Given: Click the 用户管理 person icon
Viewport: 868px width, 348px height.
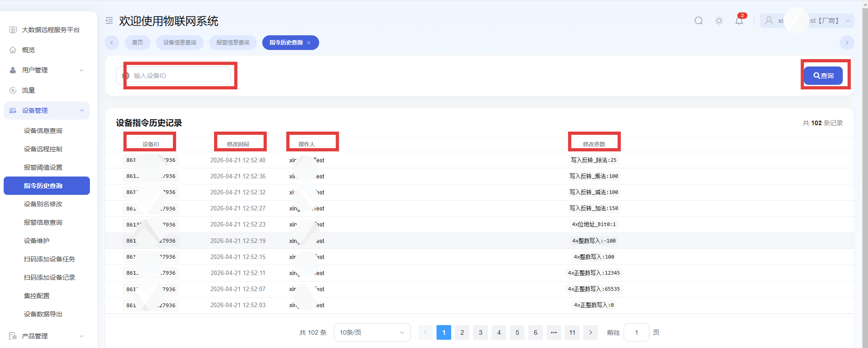Looking at the screenshot, I should (x=13, y=70).
